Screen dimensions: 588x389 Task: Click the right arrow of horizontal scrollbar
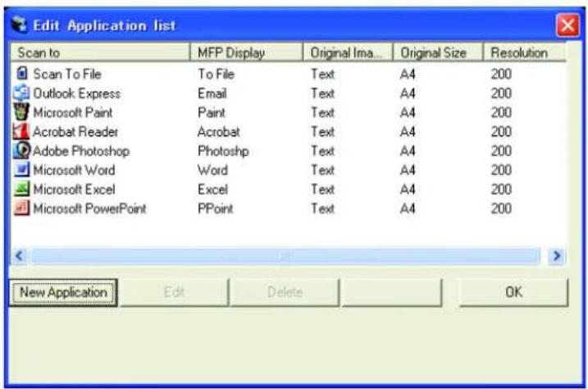[x=557, y=256]
